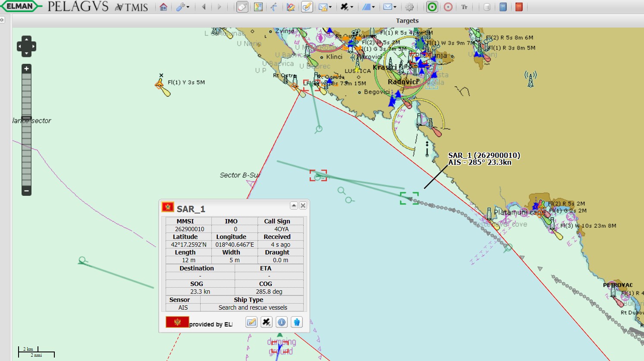Open the blue area zones dropdown

[x=368, y=7]
